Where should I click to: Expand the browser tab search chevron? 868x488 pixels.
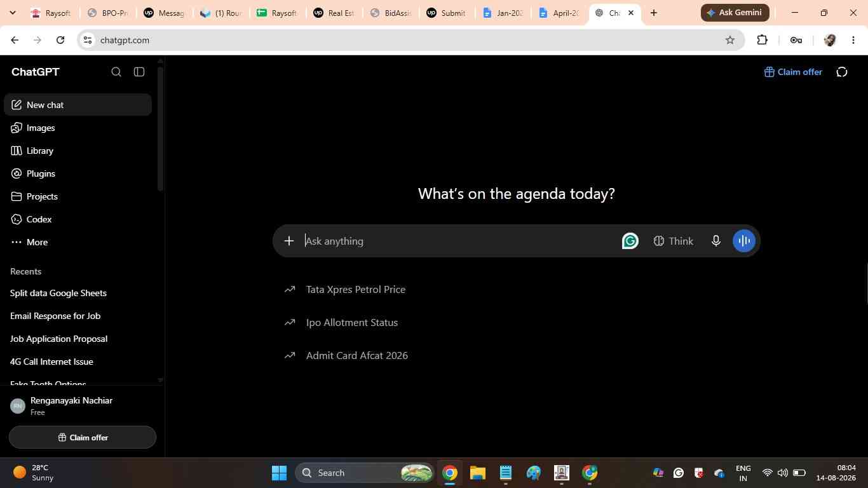coord(12,13)
